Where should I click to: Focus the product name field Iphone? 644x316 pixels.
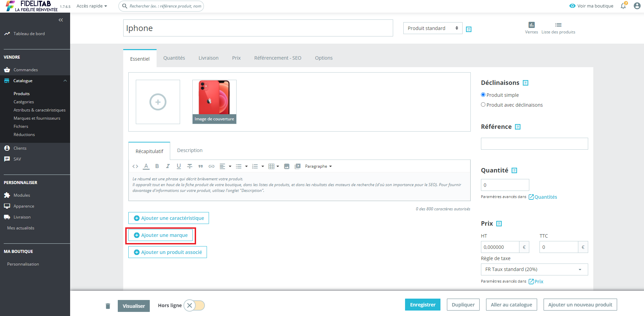(258, 28)
